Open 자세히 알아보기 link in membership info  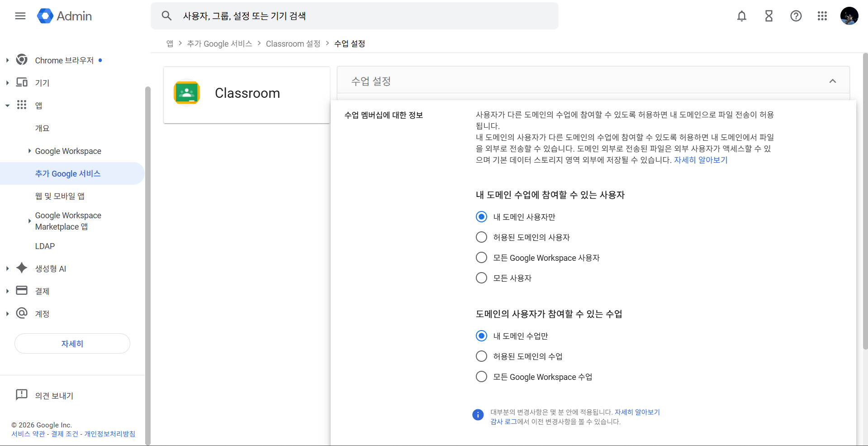701,160
